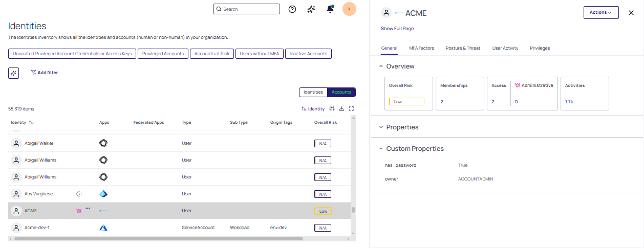Toggle the Users without MFA filter

coord(259,54)
